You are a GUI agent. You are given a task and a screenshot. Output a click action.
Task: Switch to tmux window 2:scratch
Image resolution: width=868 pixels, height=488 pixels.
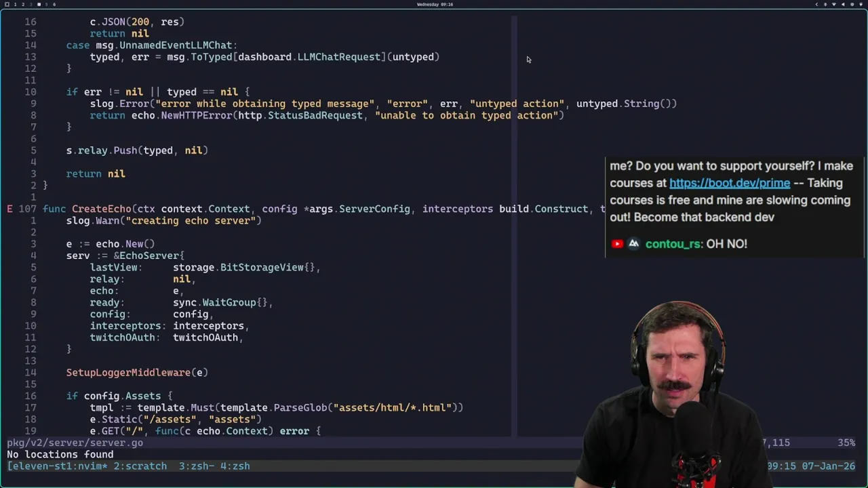pos(140,466)
